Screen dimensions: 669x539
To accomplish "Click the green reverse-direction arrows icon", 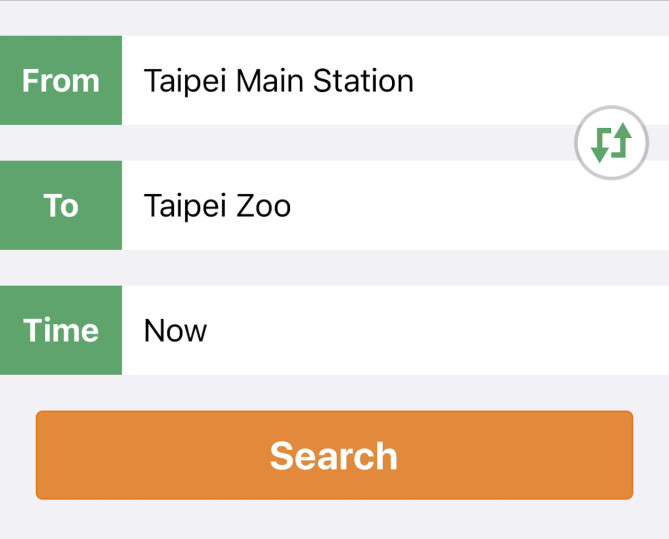I will pos(611,143).
